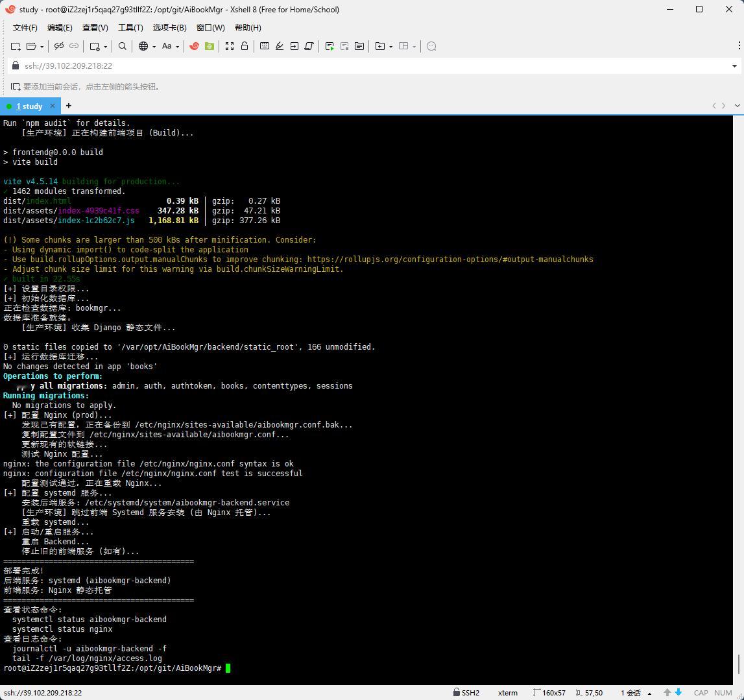Click the New Tab Group plus icon
744x700 pixels.
point(380,46)
